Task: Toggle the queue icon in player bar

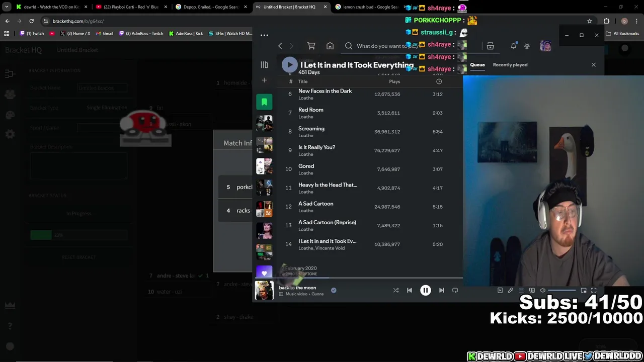Action: tap(521, 290)
